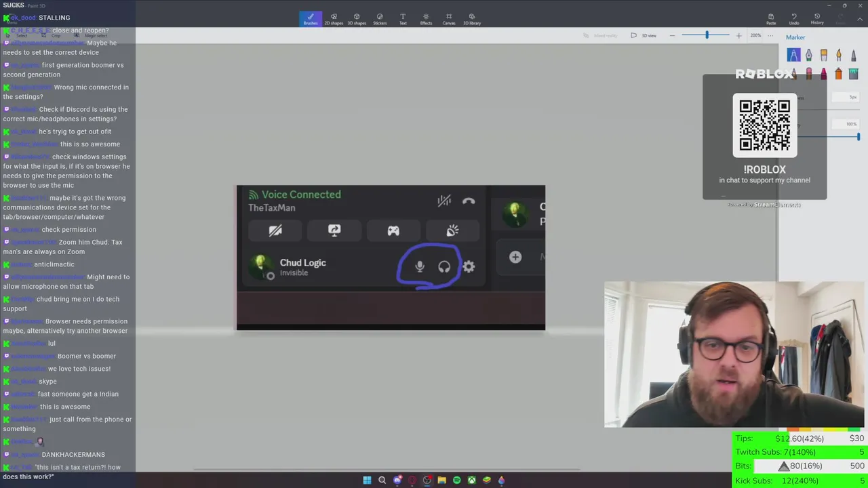This screenshot has width=868, height=488.
Task: Open the Xbox app from the taskbar
Action: [x=471, y=480]
